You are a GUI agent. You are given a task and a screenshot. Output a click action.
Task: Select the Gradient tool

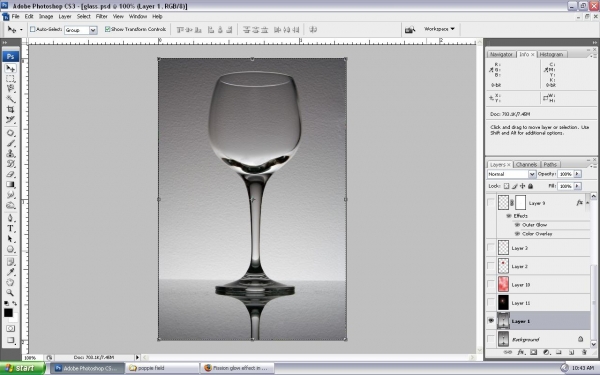(x=10, y=184)
